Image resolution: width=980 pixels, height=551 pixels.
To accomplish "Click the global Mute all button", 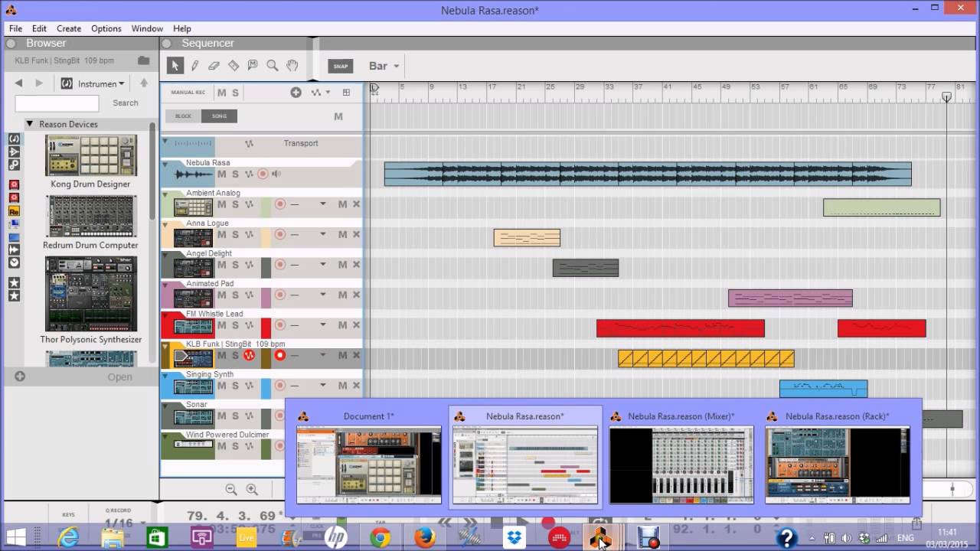I will point(221,93).
